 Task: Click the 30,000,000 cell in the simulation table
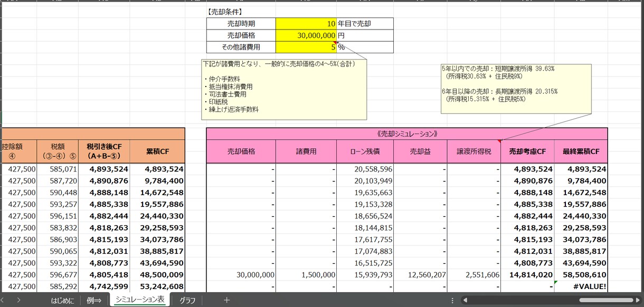tap(241, 275)
